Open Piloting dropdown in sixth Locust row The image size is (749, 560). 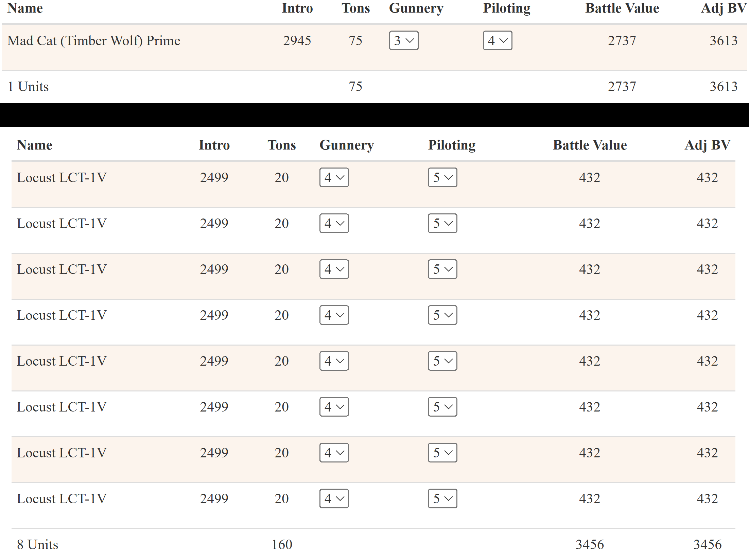coord(442,407)
